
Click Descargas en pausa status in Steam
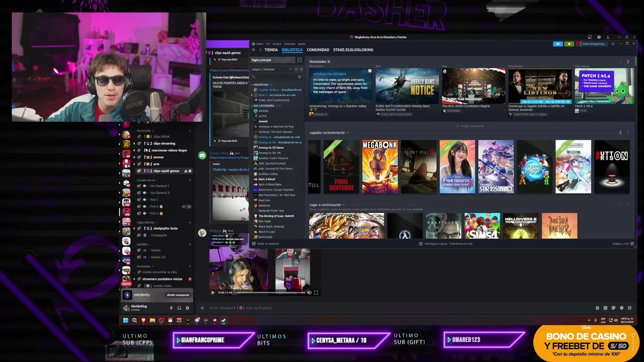click(446, 243)
